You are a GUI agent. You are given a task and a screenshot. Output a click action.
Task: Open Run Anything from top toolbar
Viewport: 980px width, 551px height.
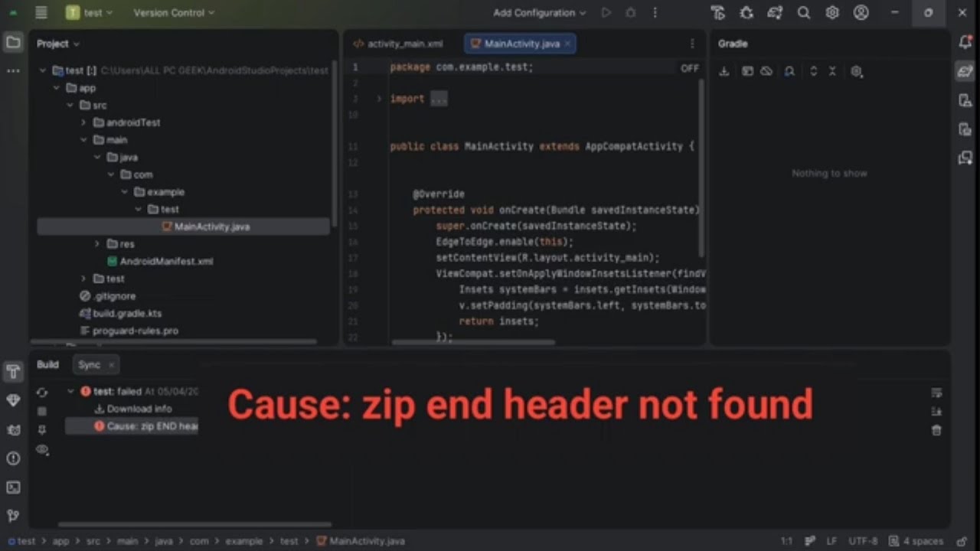pos(717,13)
